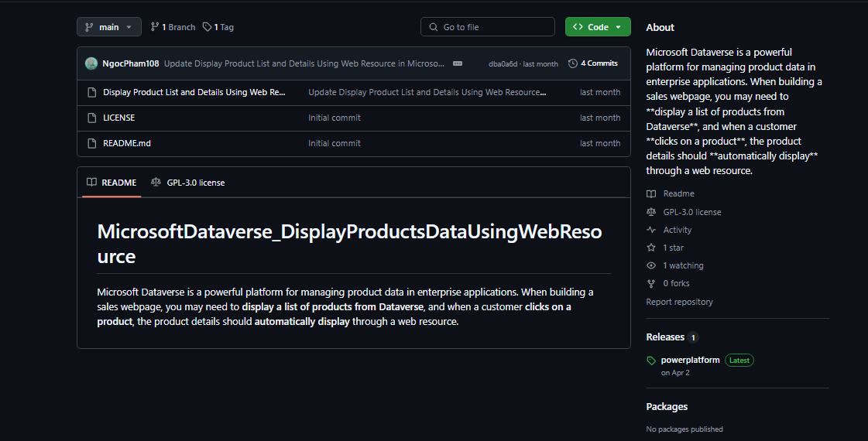The height and width of the screenshot is (441, 868).
Task: Open the Initial commit message for README.md
Action: pos(335,143)
